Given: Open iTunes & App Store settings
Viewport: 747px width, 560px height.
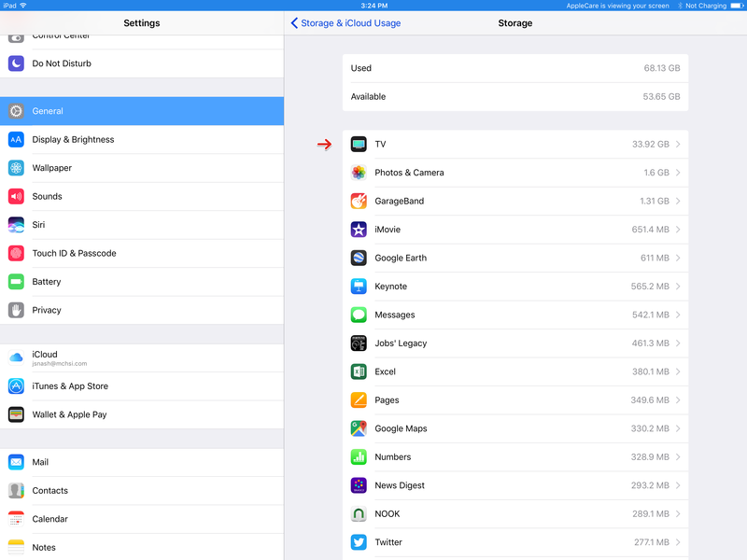Looking at the screenshot, I should pyautogui.click(x=142, y=385).
